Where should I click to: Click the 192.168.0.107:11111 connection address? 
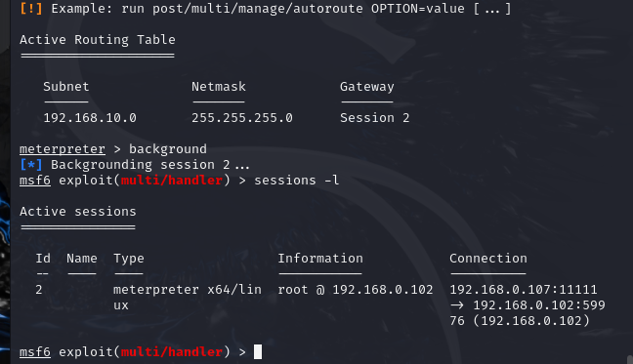click(x=524, y=290)
